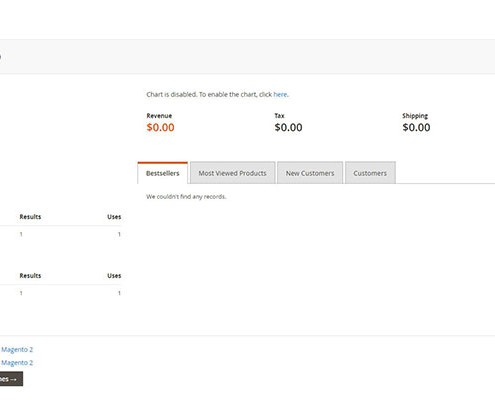
Task: Select the lower table's Uses value 1
Action: (119, 293)
